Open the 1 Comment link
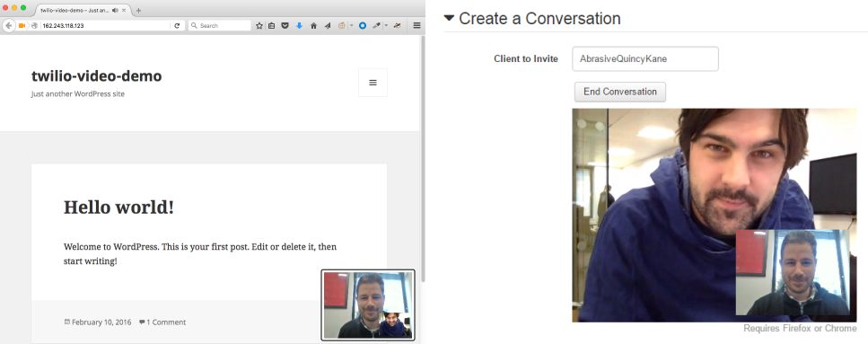This screenshot has width=868, height=344. 166,322
